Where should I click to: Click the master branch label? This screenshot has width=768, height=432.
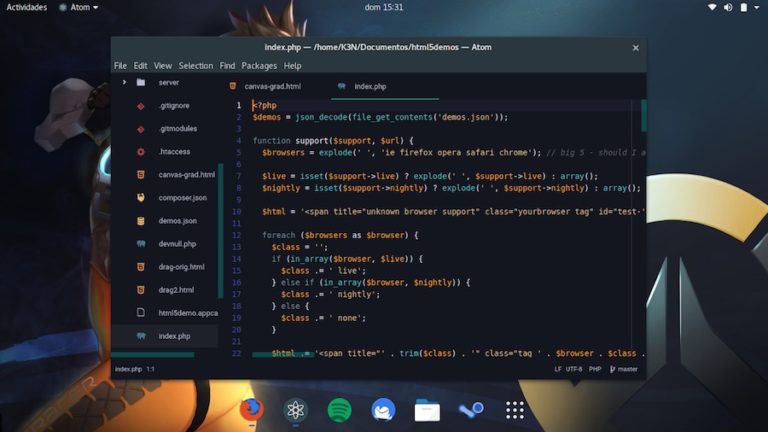point(627,369)
